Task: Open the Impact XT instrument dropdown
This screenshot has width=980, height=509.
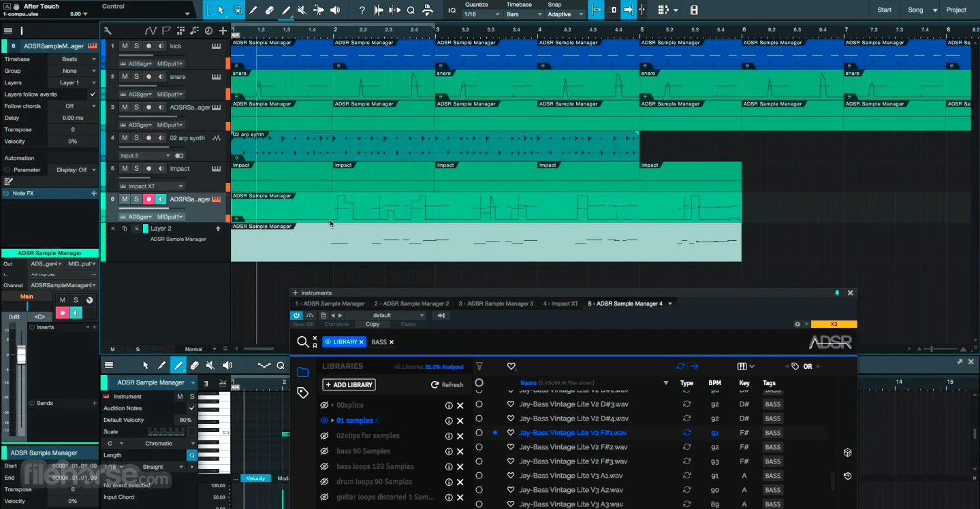Action: point(151,186)
